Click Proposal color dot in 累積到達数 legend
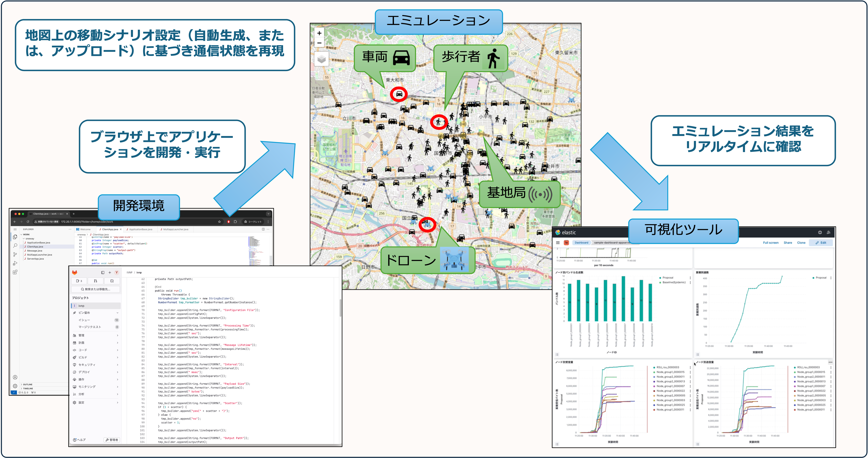The width and height of the screenshot is (868, 458). coord(813,278)
